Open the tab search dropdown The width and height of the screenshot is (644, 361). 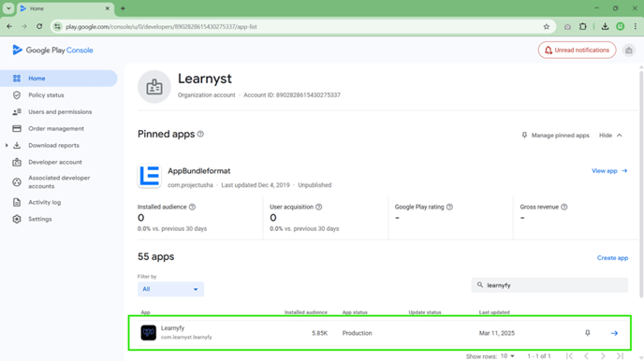(8, 8)
